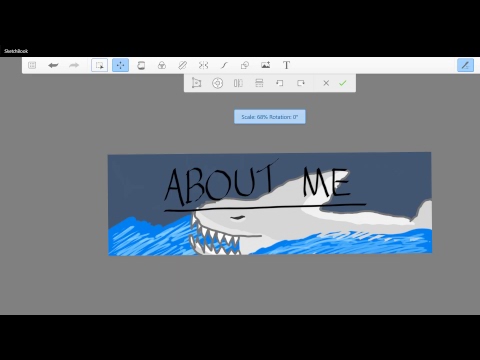This screenshot has width=480, height=360.
Task: Open the main menu grid icon
Action: 32,65
